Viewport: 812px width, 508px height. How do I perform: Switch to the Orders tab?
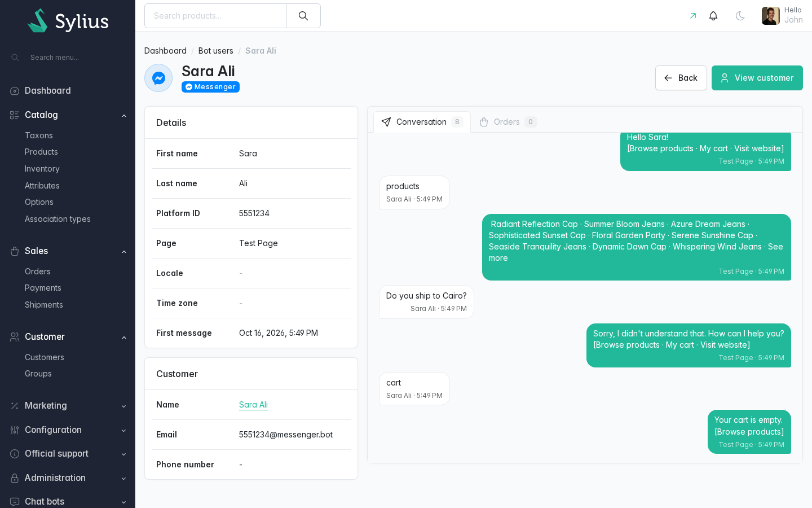(507, 122)
